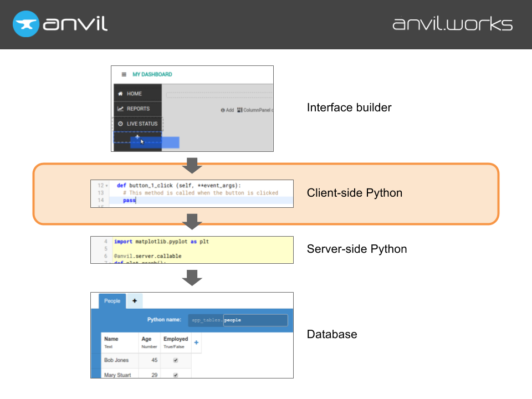
Task: Click the info icon before Add
Action: pyautogui.click(x=223, y=110)
